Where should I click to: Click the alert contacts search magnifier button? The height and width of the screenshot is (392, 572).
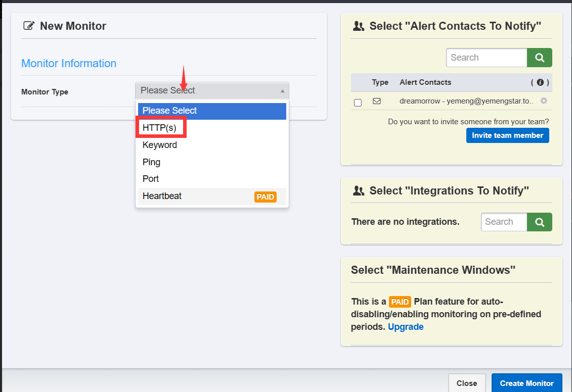coord(539,58)
